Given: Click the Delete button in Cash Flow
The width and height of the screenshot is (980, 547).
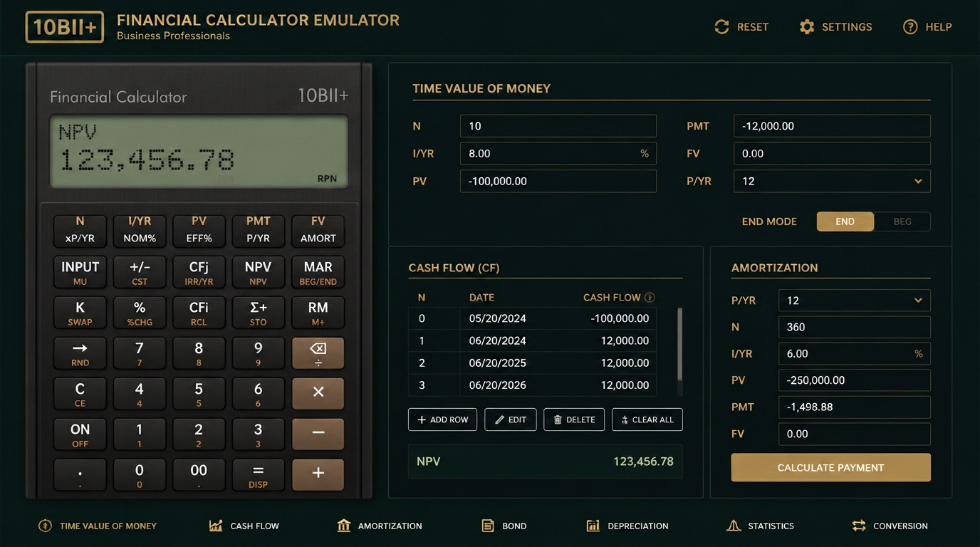Looking at the screenshot, I should (x=574, y=420).
